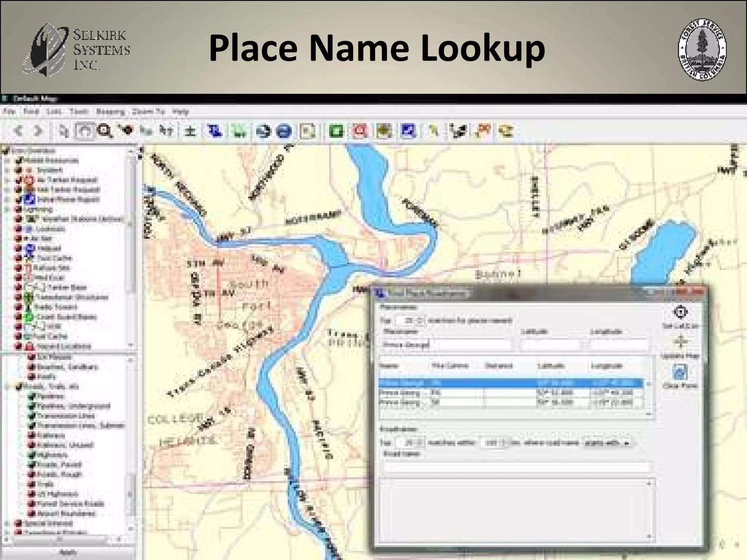Open the Tools menu
This screenshot has width=747, height=560.
click(79, 112)
